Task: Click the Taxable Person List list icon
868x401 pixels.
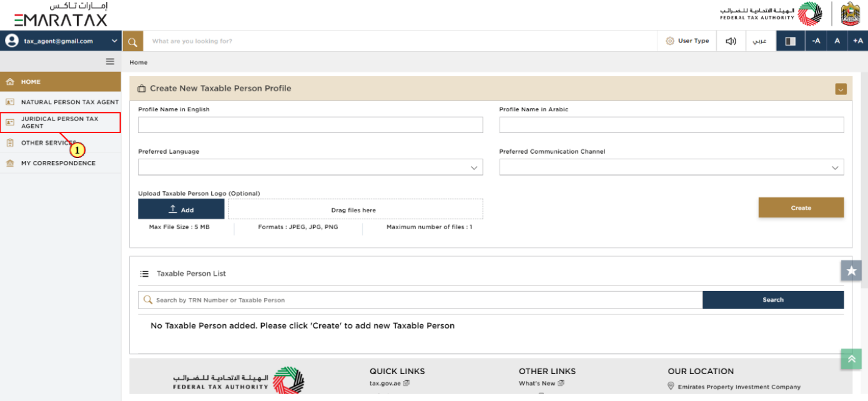Action: click(144, 274)
